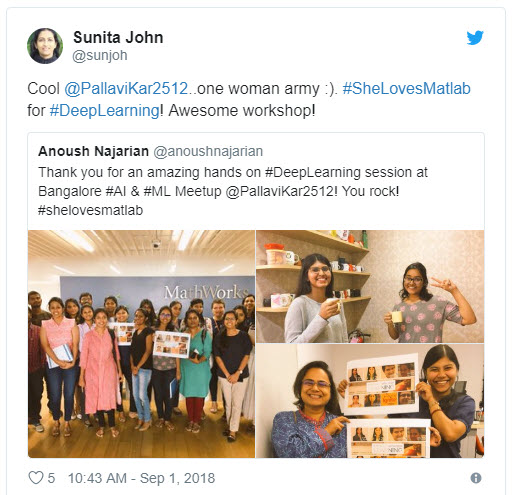Image resolution: width=512 pixels, height=495 pixels.
Task: Open the 10:43 AM - Sep 1, 2018 timestamp
Action: pos(141,478)
